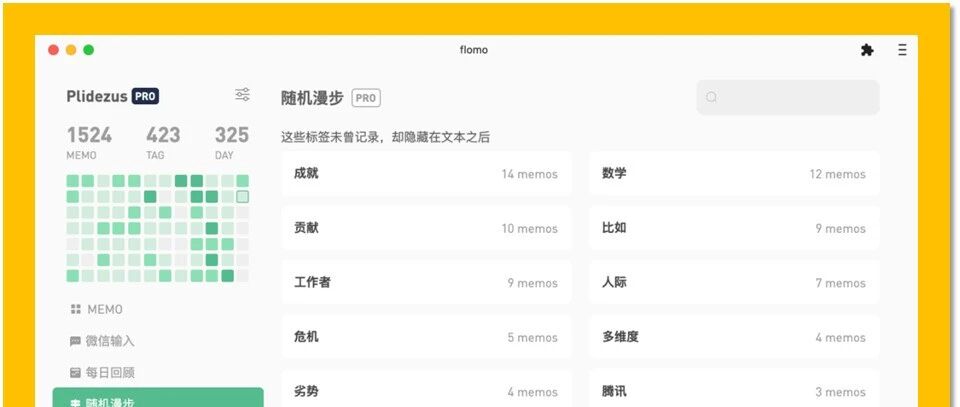960x407 pixels.
Task: Click the 325 DAY count
Action: tap(231, 141)
